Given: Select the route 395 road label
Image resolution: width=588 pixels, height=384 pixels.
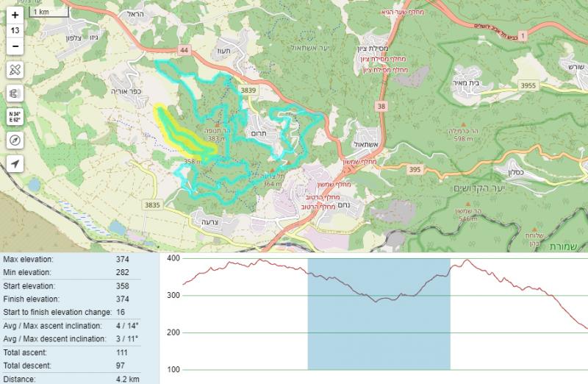Looking at the screenshot, I should pos(415,170).
